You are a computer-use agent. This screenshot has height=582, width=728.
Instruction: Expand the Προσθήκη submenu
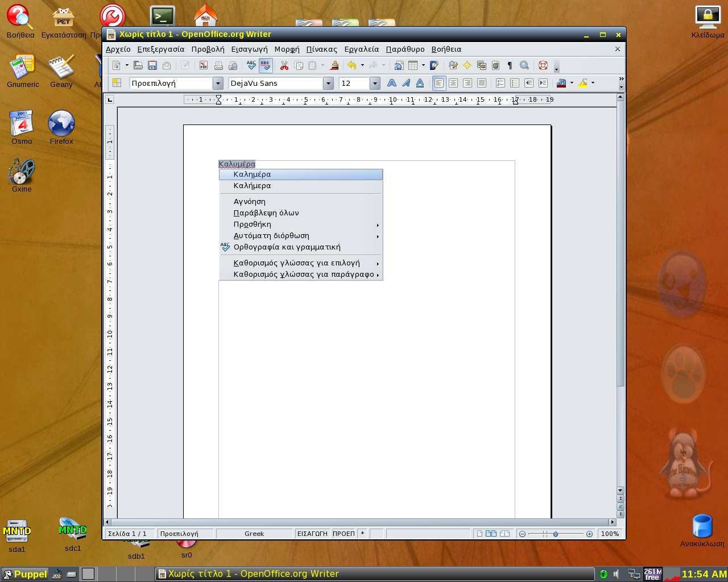[x=301, y=225]
